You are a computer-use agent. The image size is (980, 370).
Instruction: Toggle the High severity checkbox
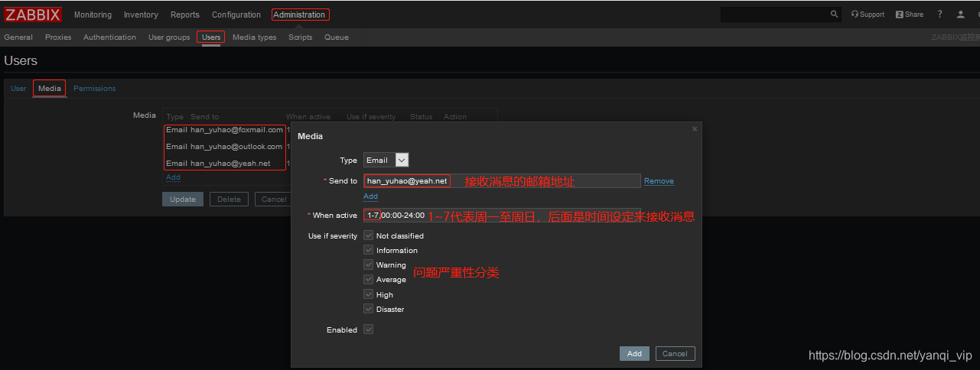point(369,294)
